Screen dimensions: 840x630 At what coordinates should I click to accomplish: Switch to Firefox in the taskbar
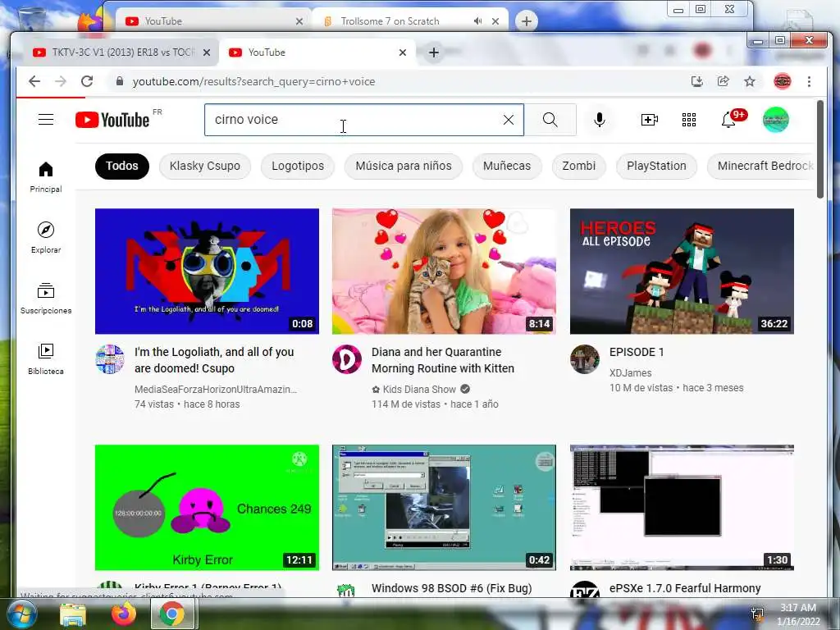[x=124, y=614]
